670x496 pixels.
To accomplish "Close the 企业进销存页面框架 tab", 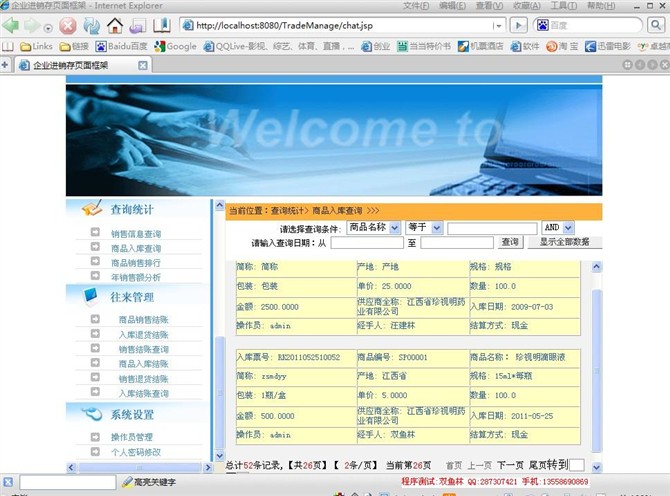I will pos(143,65).
